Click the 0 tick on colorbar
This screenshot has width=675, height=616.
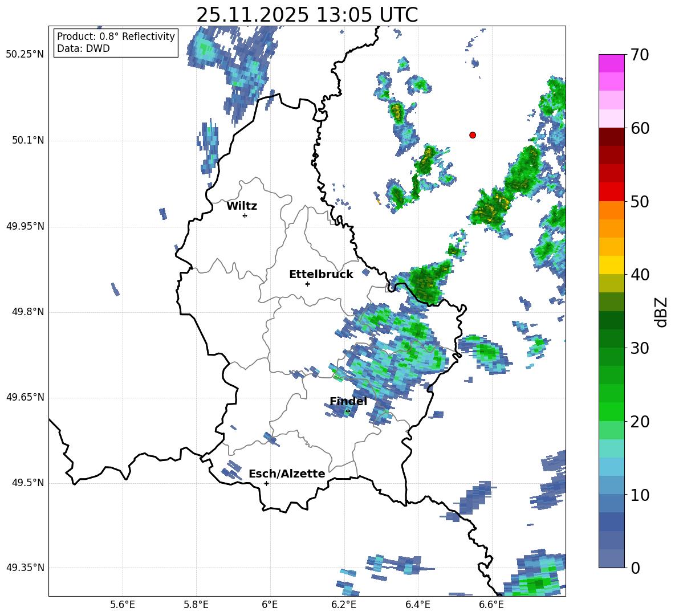click(635, 568)
